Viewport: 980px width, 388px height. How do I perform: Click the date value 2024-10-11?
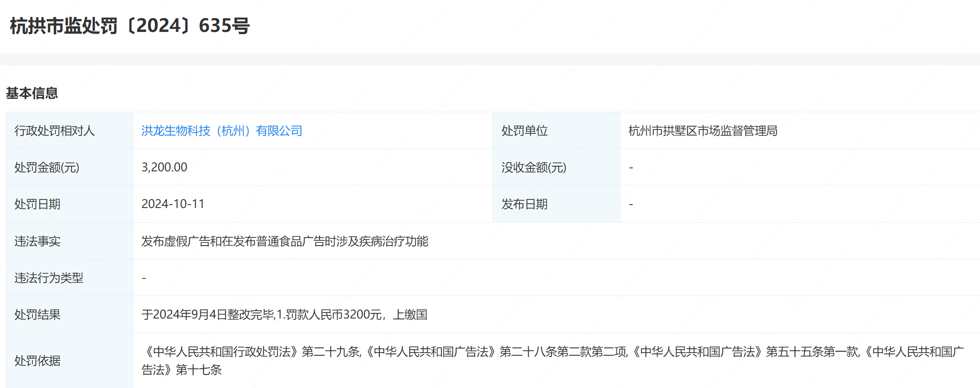[173, 204]
